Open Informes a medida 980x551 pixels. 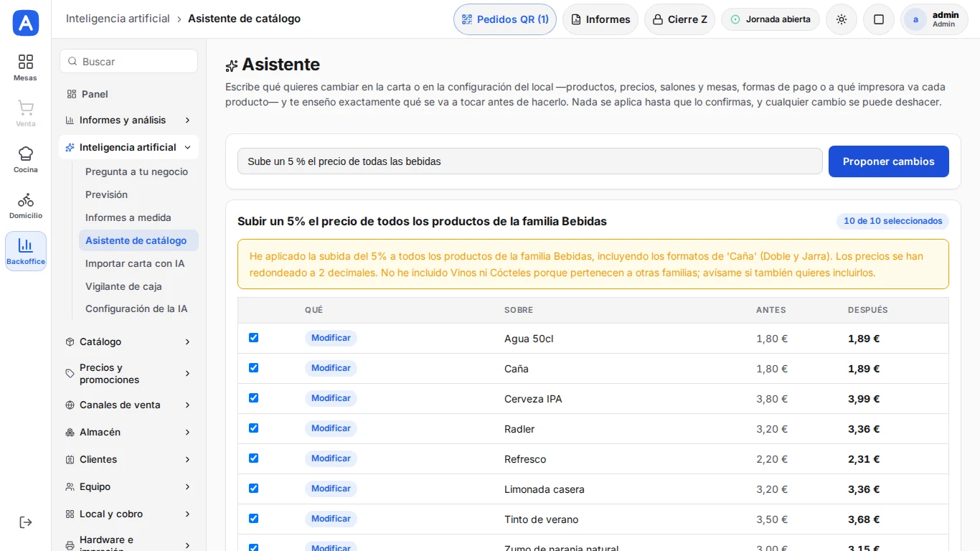pos(138,217)
